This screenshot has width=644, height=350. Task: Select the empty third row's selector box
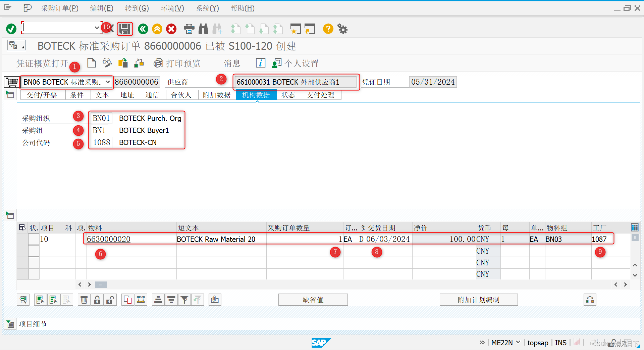coord(34,263)
